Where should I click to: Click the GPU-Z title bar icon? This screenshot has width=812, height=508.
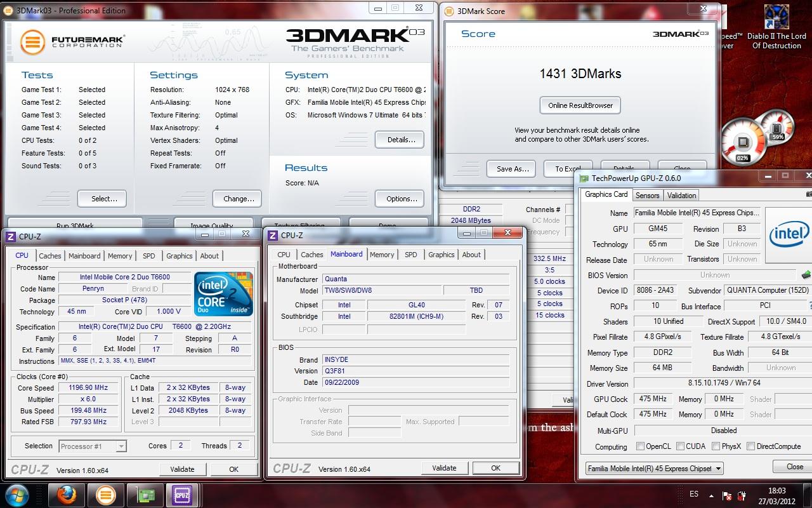(x=584, y=178)
